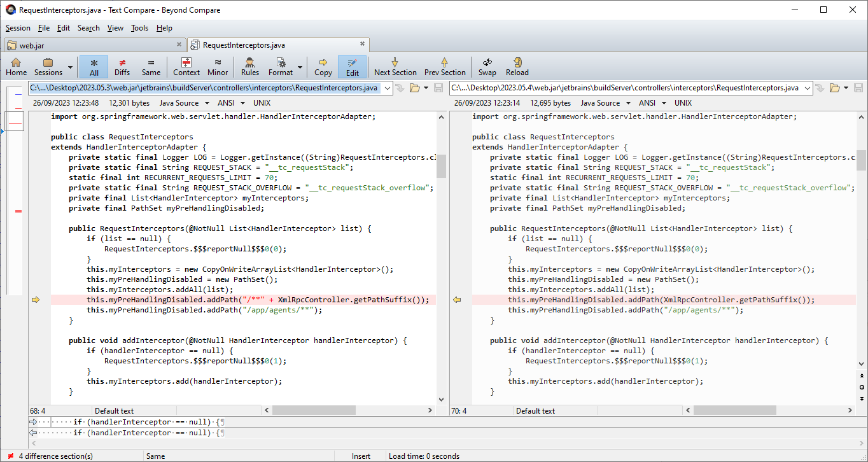This screenshot has width=868, height=462.
Task: Expand right browse folder dropdown arrow
Action: (846, 88)
